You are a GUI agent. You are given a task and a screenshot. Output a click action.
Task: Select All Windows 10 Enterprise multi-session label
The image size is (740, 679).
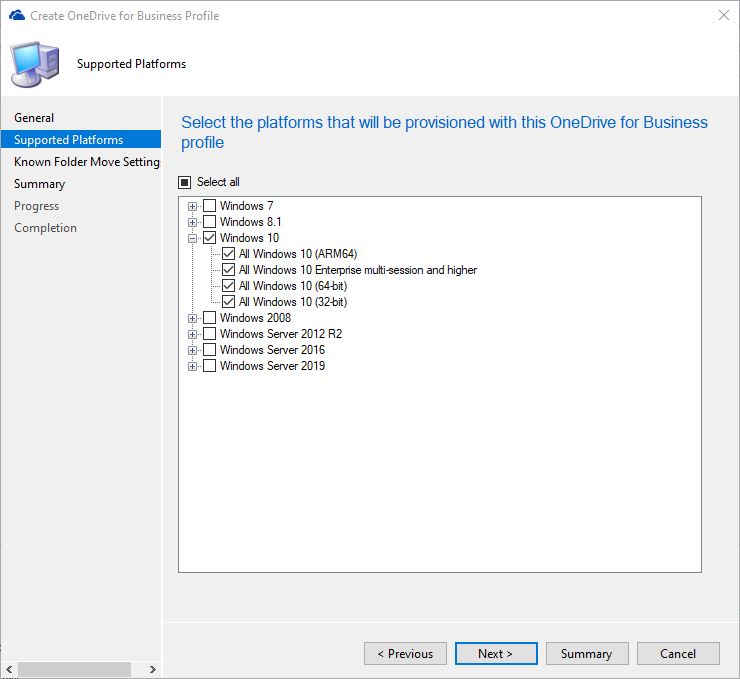[358, 270]
